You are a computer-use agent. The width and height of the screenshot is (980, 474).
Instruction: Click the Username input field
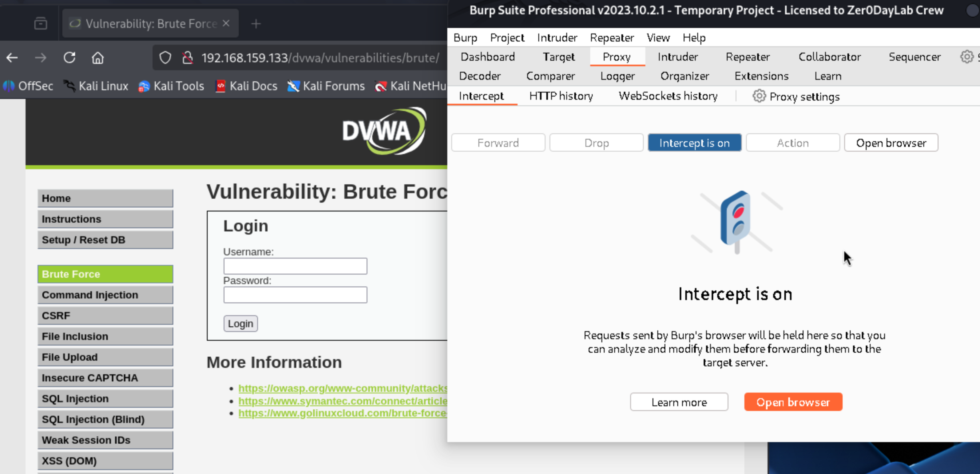[x=295, y=266]
